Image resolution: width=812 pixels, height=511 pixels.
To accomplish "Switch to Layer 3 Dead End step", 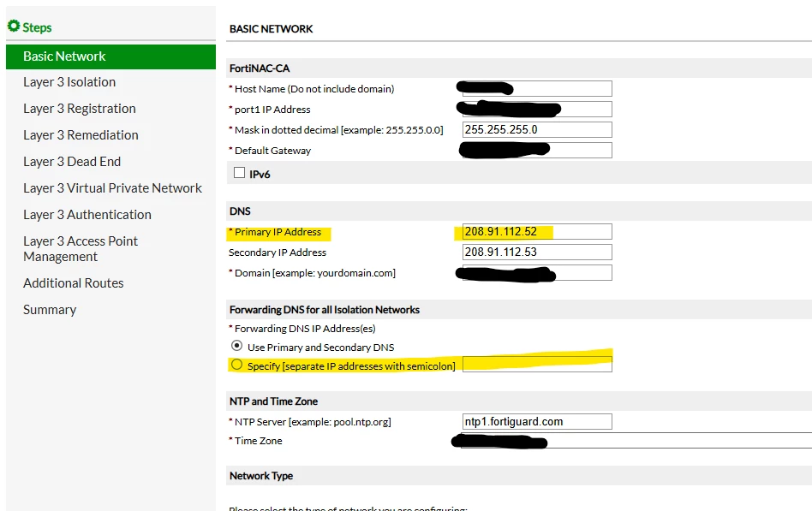I will pos(72,162).
